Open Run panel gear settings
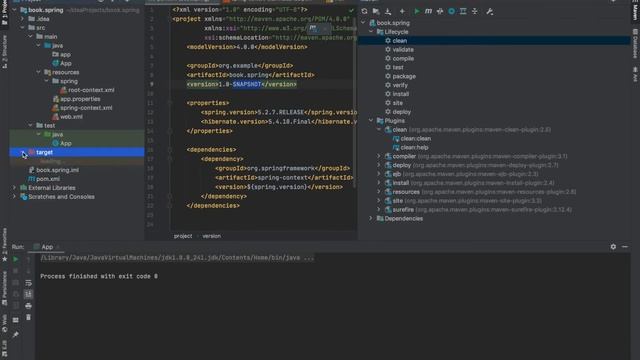The width and height of the screenshot is (640, 360). 613,247
